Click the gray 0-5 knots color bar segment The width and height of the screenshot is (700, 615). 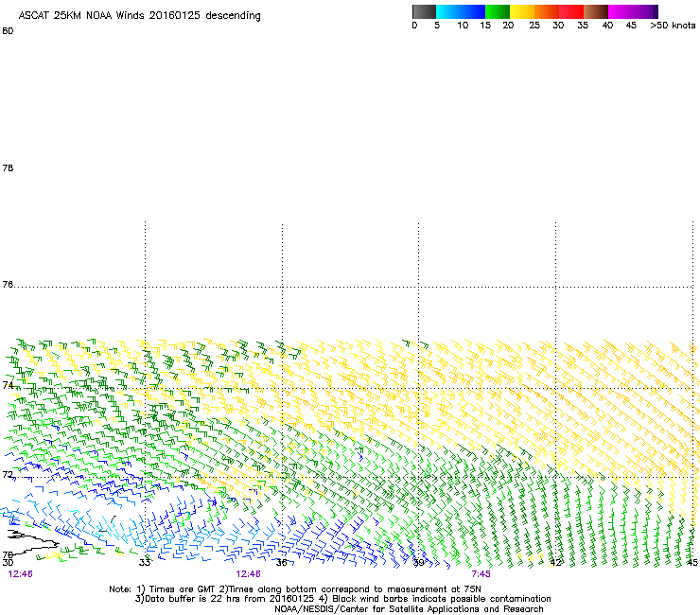[x=424, y=11]
